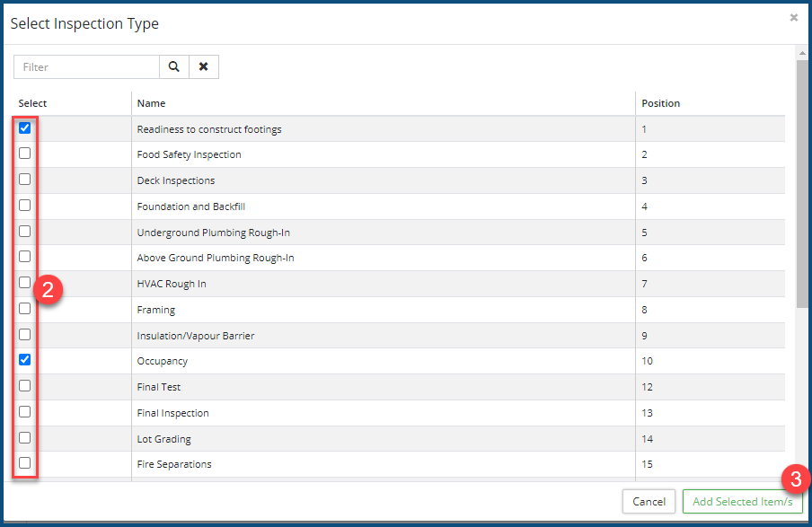Tick the Foundation and Backfill checkbox
The image size is (812, 527).
[x=25, y=206]
